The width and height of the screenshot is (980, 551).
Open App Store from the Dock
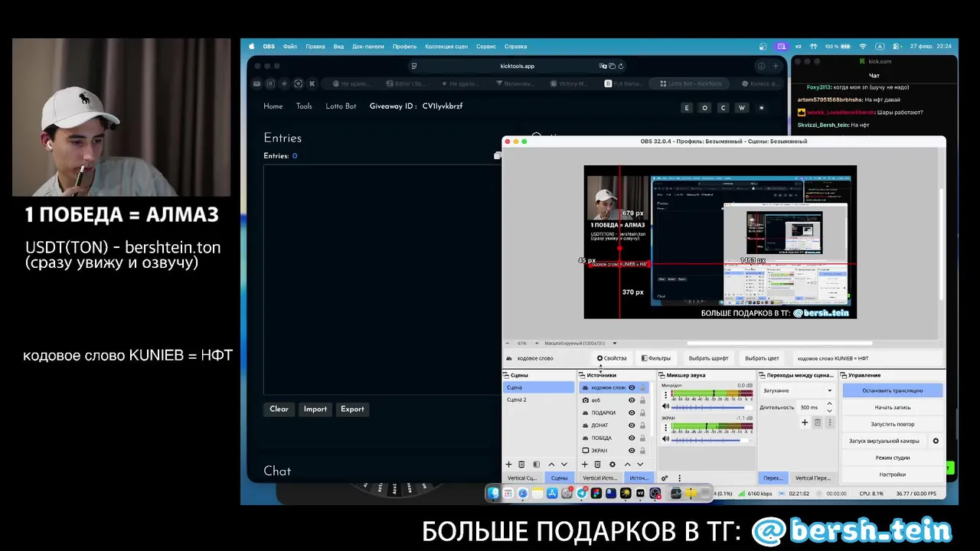552,494
